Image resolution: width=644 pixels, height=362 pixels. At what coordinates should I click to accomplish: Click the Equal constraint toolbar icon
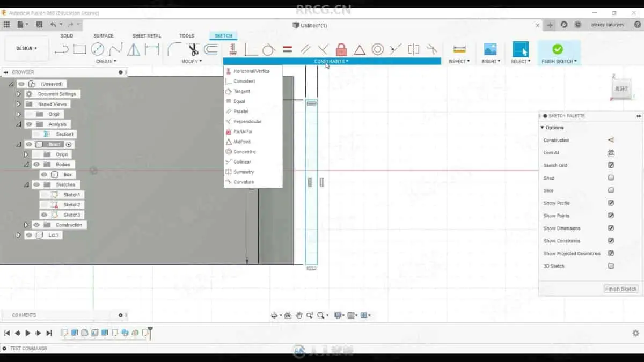pos(287,50)
